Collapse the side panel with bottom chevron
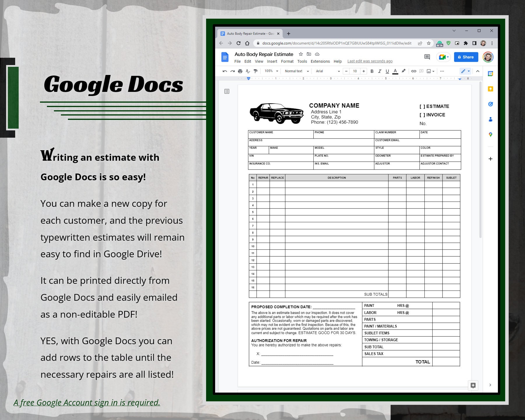The height and width of the screenshot is (420, 525). click(x=490, y=385)
